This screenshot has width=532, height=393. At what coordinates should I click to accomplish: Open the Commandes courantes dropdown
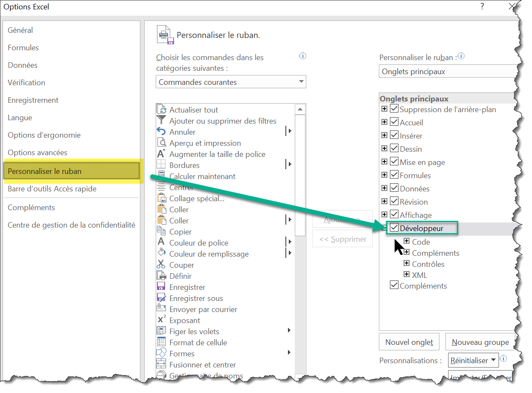[x=231, y=82]
